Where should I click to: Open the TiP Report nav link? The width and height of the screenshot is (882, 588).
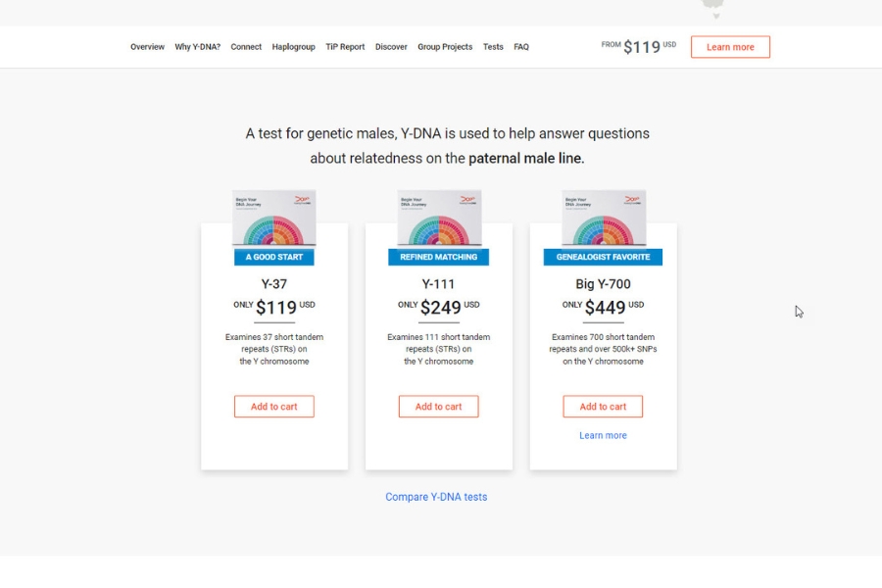click(345, 47)
